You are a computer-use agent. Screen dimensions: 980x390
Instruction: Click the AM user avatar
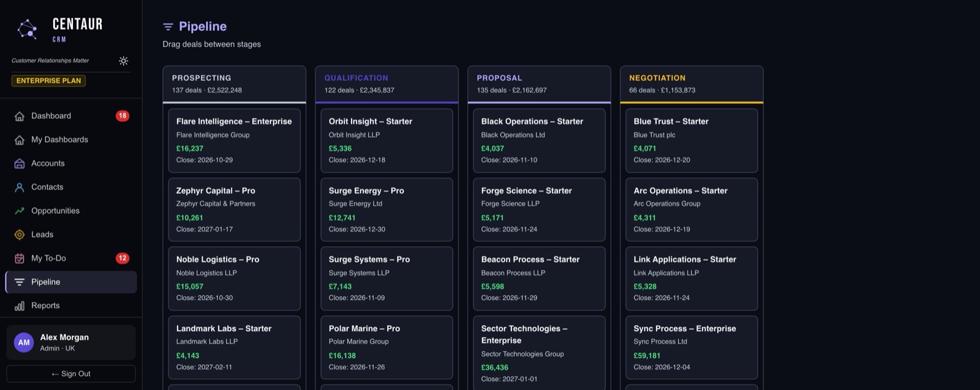tap(24, 342)
